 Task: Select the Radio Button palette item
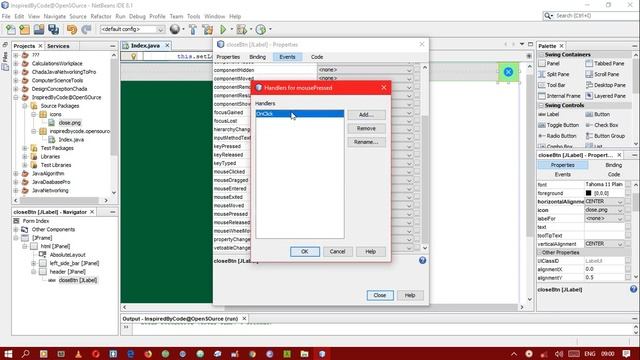557,136
